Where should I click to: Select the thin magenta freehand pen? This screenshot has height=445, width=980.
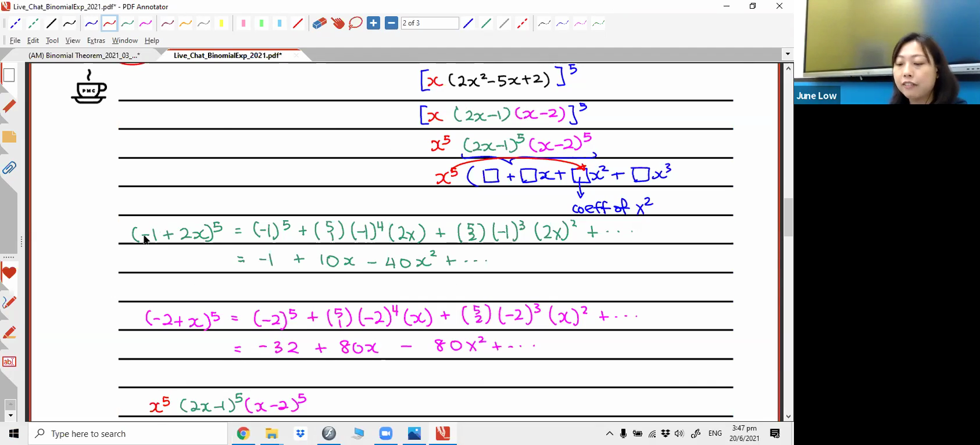pyautogui.click(x=580, y=24)
